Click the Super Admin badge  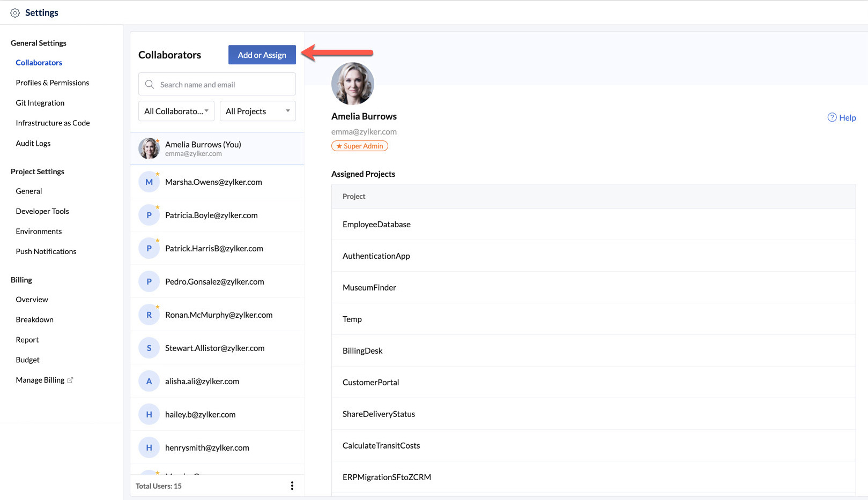[360, 146]
